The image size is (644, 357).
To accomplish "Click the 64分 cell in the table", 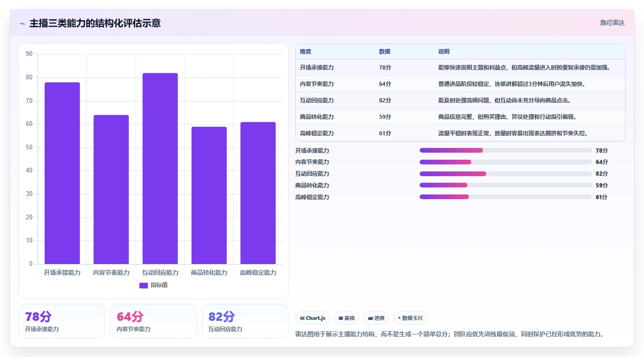I will [x=385, y=84].
